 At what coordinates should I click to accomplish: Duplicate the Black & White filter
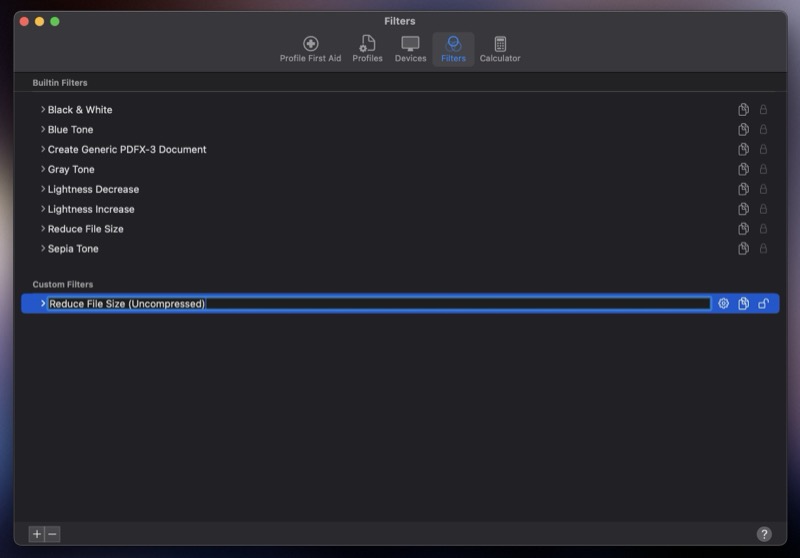[743, 109]
